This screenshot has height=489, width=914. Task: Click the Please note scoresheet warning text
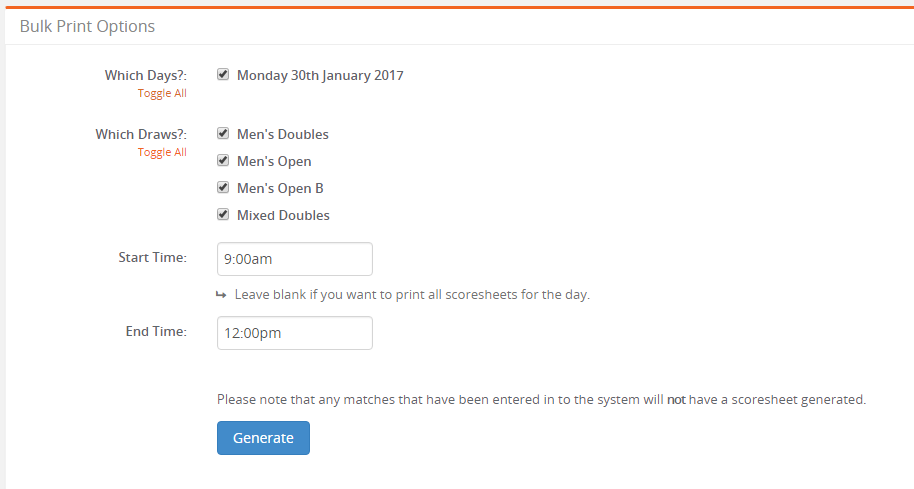(x=542, y=399)
